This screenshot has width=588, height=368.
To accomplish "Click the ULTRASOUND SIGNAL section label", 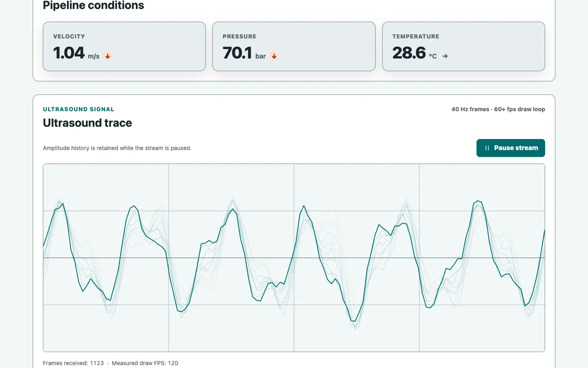I will point(78,109).
